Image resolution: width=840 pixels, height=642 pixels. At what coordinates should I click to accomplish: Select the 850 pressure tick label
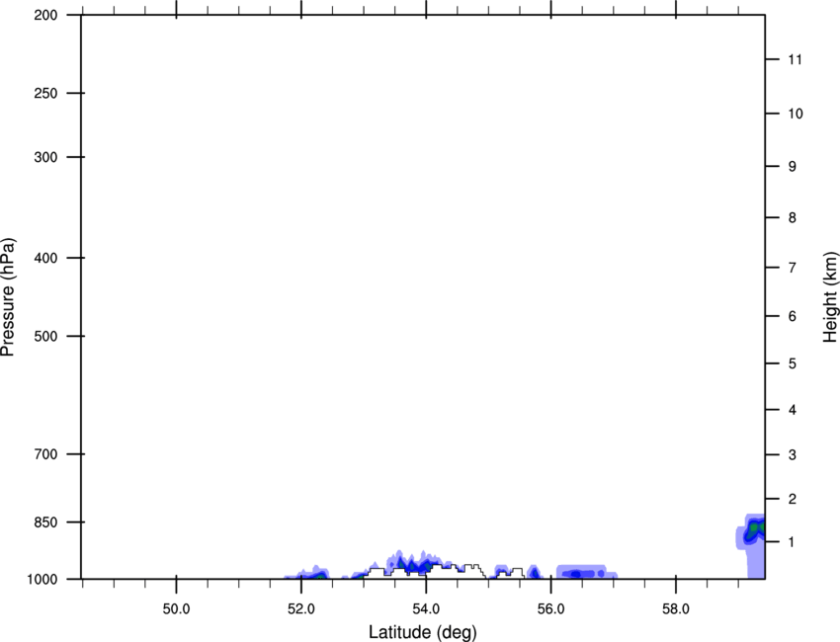coord(45,522)
